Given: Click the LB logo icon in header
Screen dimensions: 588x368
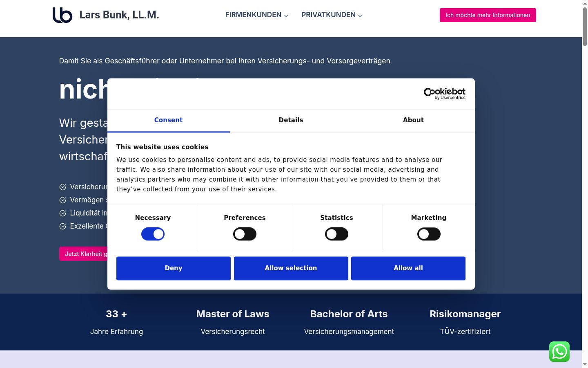Looking at the screenshot, I should (x=62, y=15).
